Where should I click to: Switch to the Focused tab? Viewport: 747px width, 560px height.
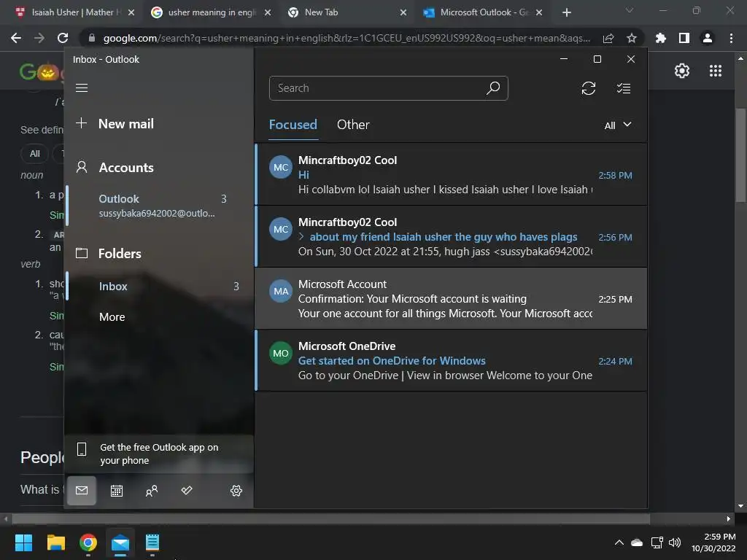(293, 125)
